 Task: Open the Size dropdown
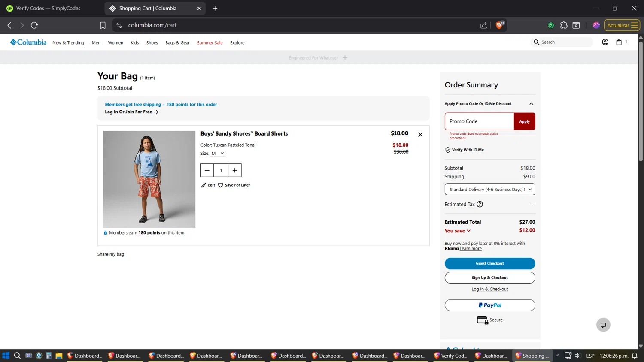[218, 154]
